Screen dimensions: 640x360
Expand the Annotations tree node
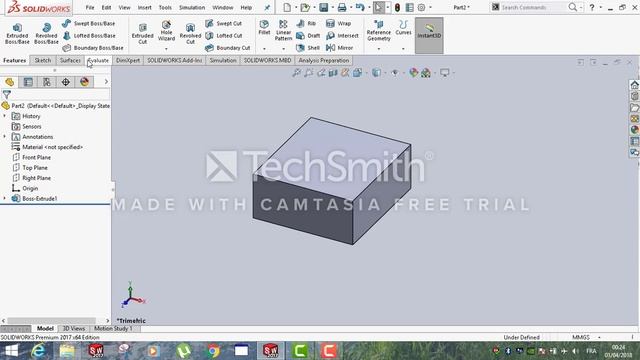4,137
